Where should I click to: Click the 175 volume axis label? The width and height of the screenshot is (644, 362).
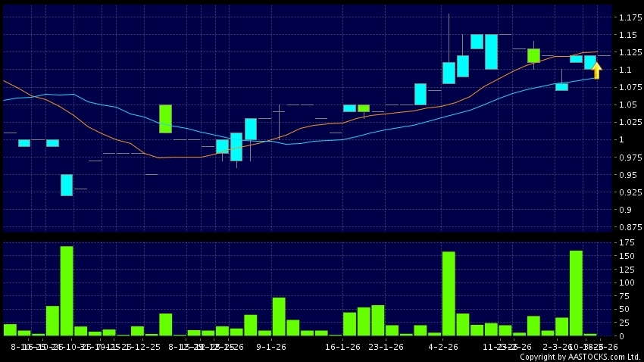[x=626, y=242]
